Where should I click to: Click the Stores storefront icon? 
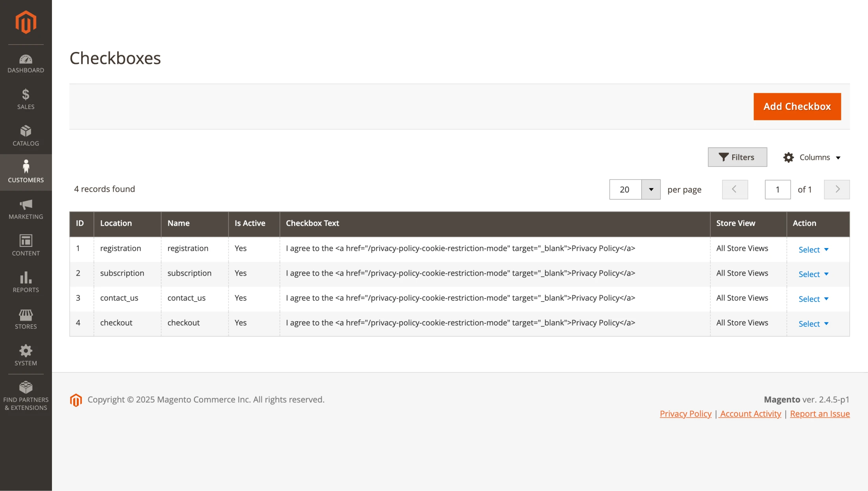click(x=26, y=315)
